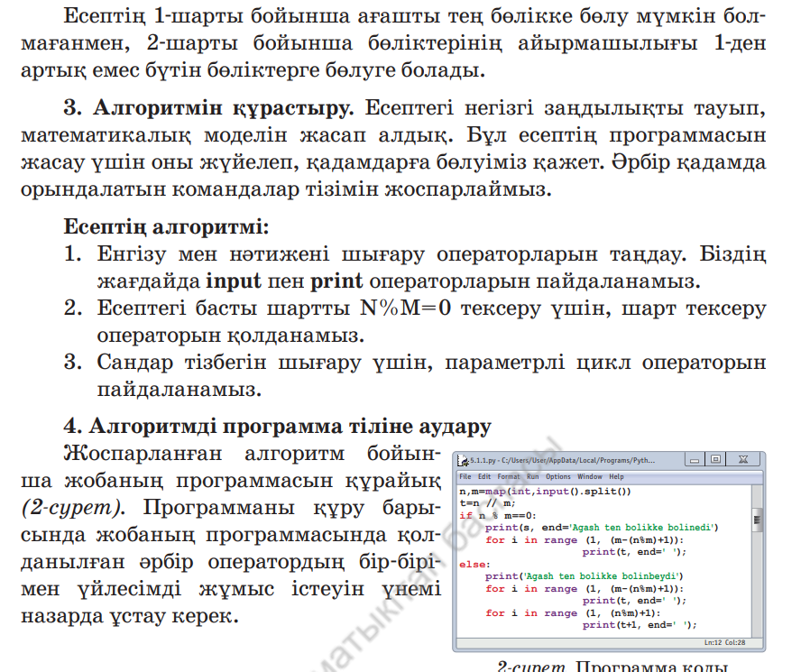Click heading '3. Алгоритмін құрастыру.'
The height and width of the screenshot is (672, 801).
click(x=208, y=108)
